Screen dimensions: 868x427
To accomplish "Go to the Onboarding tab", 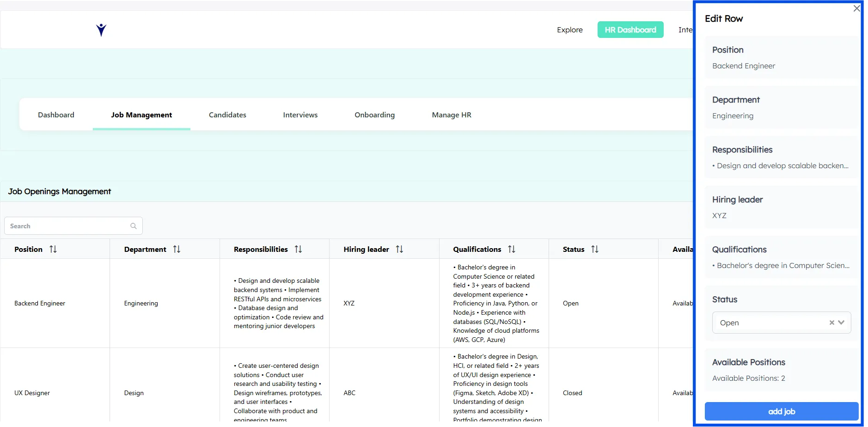I will [x=374, y=115].
